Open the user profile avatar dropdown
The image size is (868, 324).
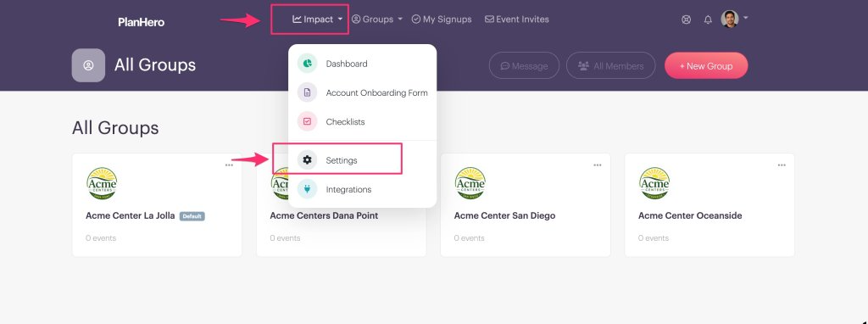(x=735, y=19)
